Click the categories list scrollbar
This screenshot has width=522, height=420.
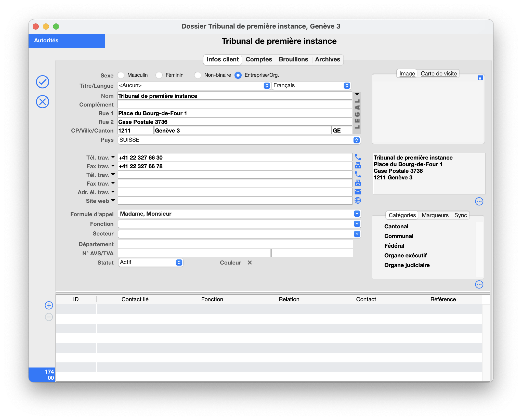point(479,250)
